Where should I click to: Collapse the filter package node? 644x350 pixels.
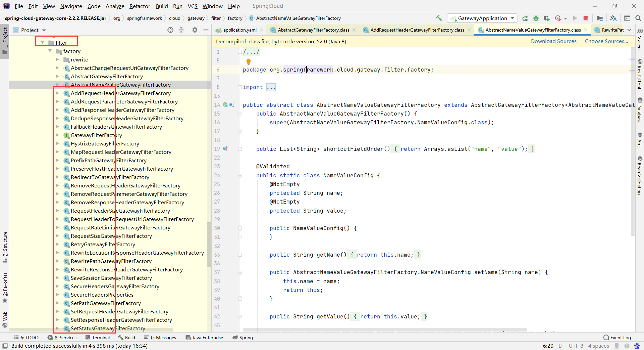tap(43, 42)
